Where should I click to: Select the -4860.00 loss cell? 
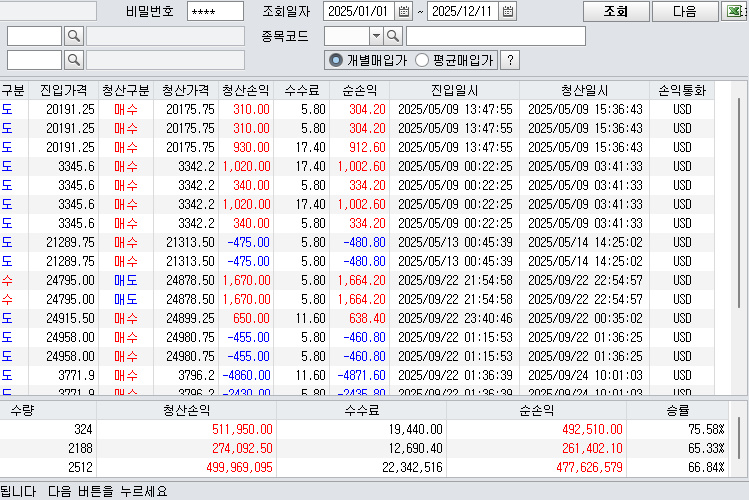coord(246,375)
